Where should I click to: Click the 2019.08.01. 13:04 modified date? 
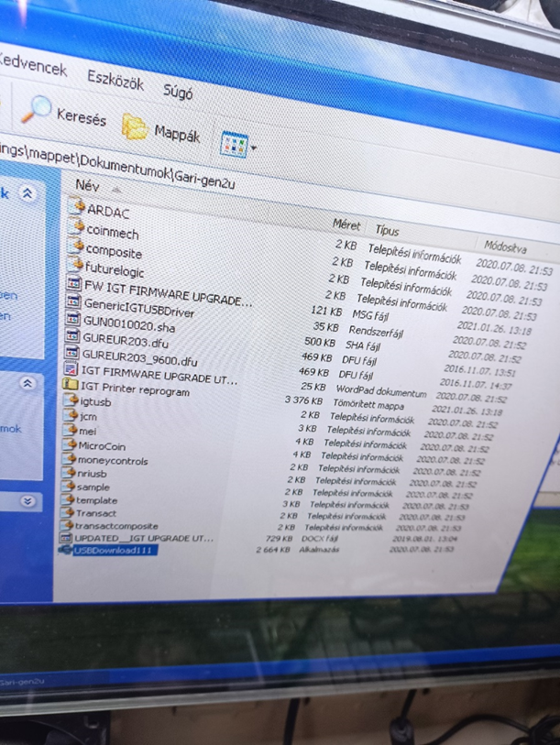pos(425,538)
